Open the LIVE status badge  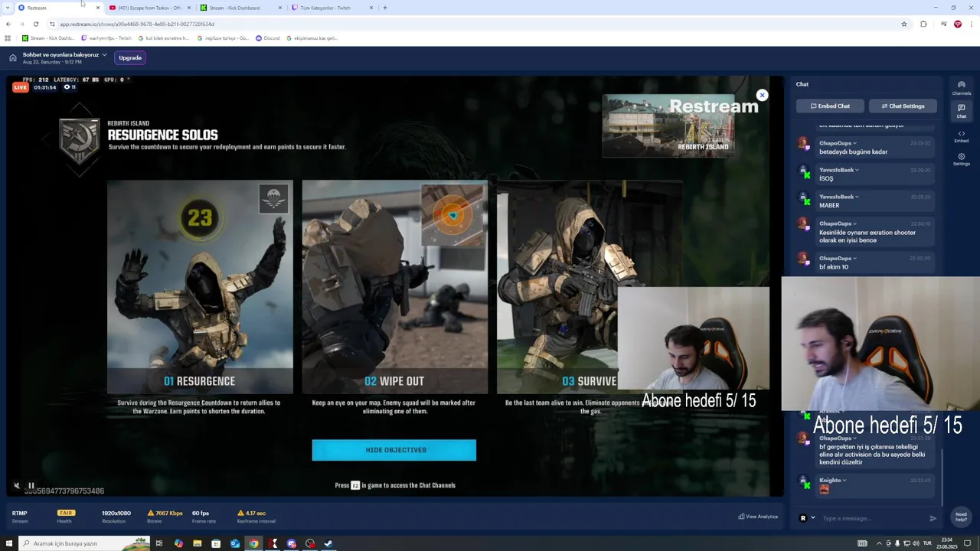pos(21,87)
